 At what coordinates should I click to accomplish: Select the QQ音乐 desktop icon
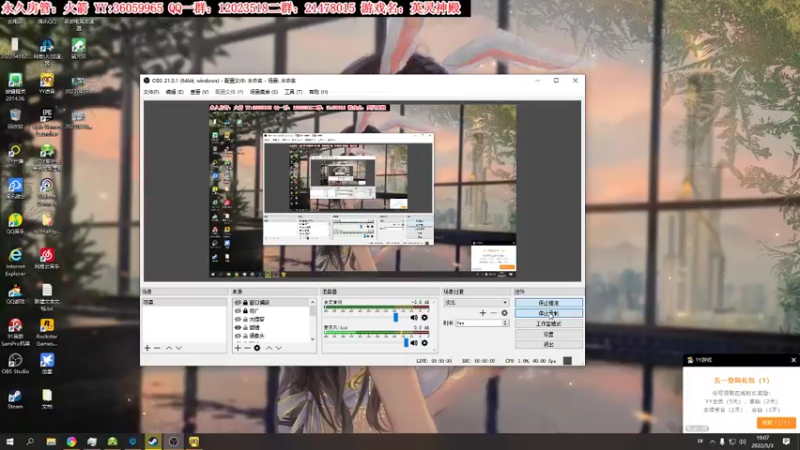[x=15, y=223]
